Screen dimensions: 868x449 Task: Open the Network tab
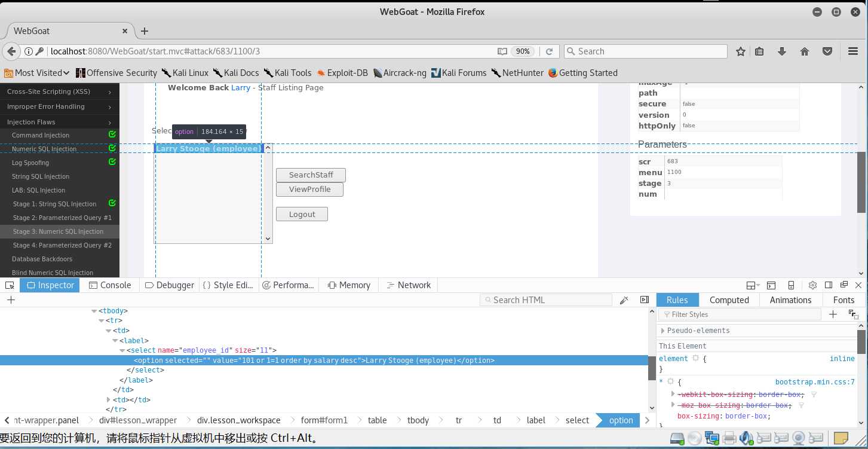point(409,285)
